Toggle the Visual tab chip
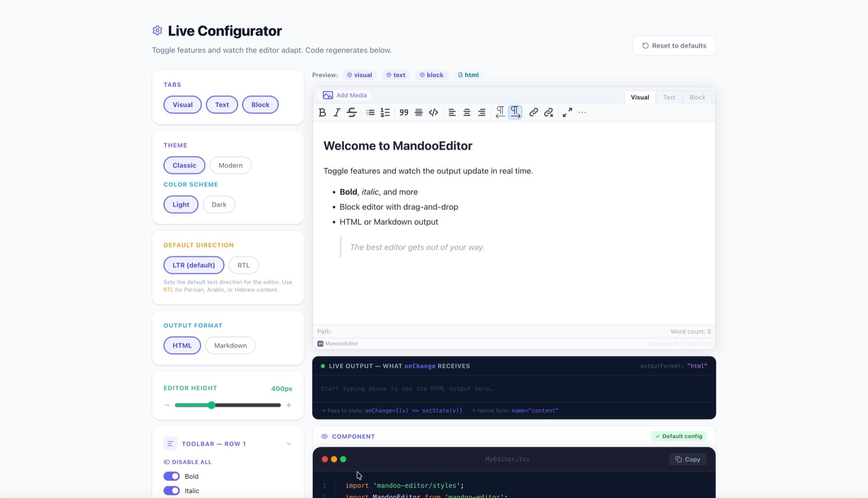This screenshot has height=498, width=868. (x=183, y=105)
